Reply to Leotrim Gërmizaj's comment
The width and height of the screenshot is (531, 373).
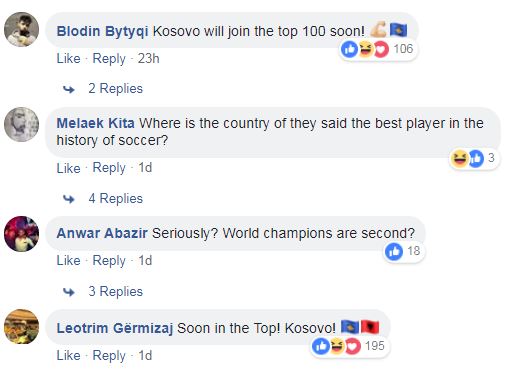point(109,356)
